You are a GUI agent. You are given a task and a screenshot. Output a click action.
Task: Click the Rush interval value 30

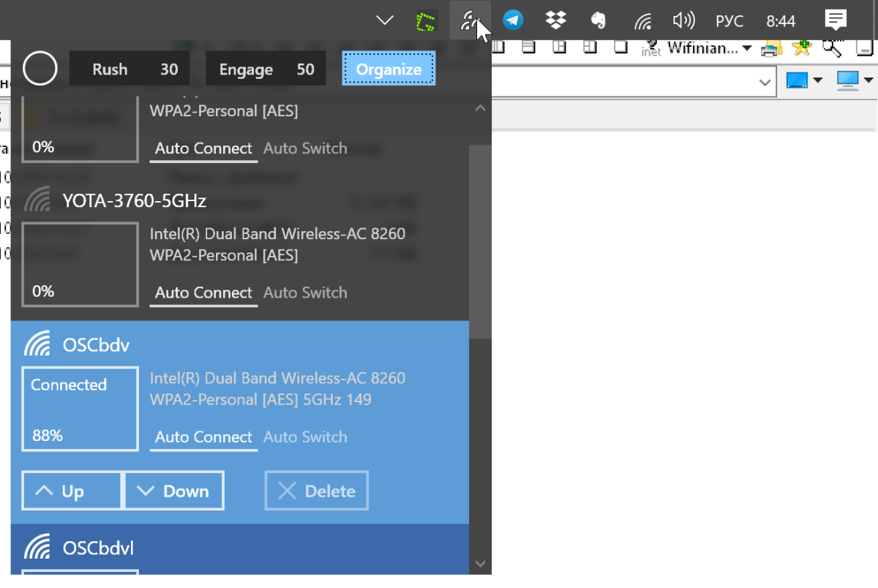169,69
